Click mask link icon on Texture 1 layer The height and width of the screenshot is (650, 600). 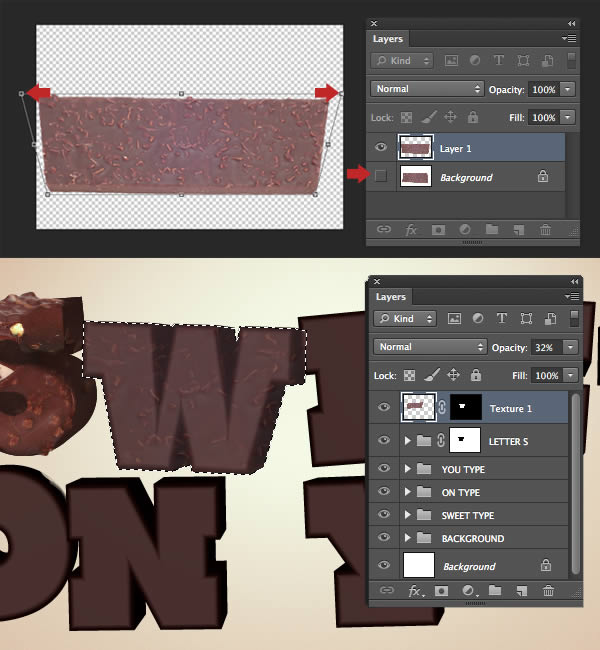click(x=442, y=407)
